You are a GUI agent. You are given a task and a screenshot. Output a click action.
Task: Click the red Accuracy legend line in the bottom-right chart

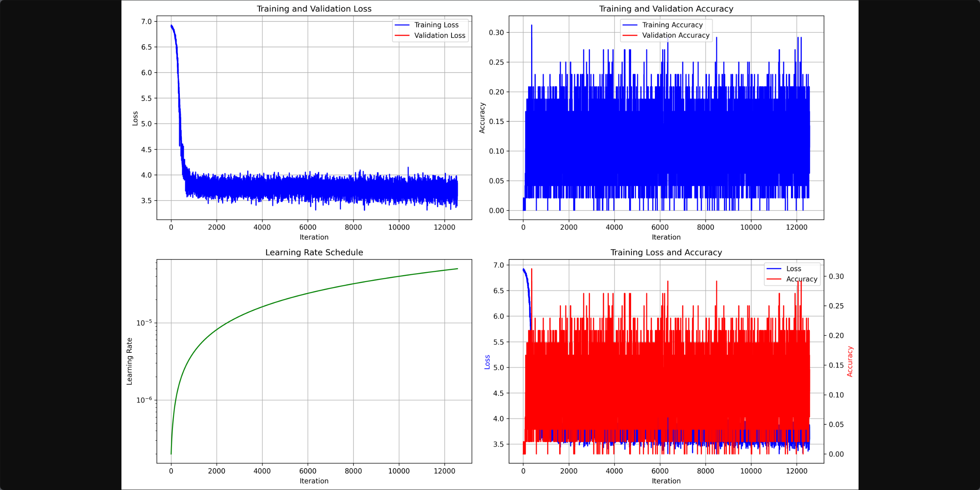coord(774,279)
